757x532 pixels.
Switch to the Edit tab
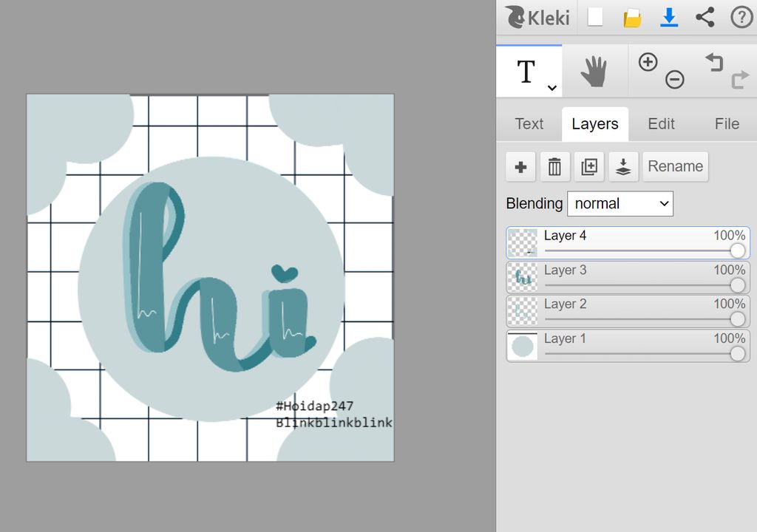[661, 124]
